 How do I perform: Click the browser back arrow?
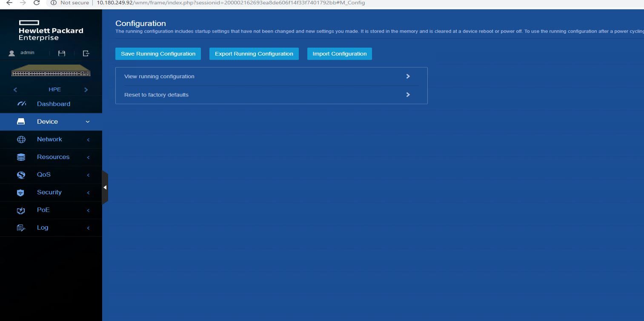tap(9, 3)
